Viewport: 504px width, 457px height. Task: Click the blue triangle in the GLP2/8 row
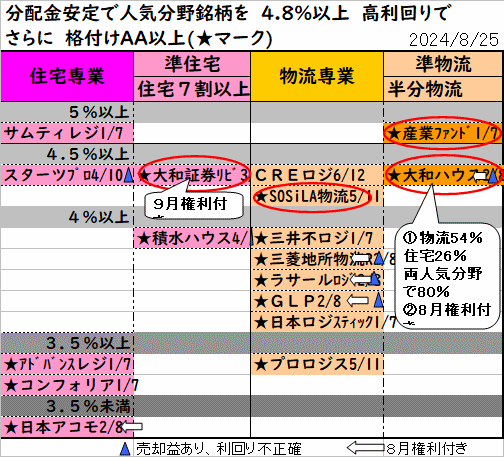point(378,300)
